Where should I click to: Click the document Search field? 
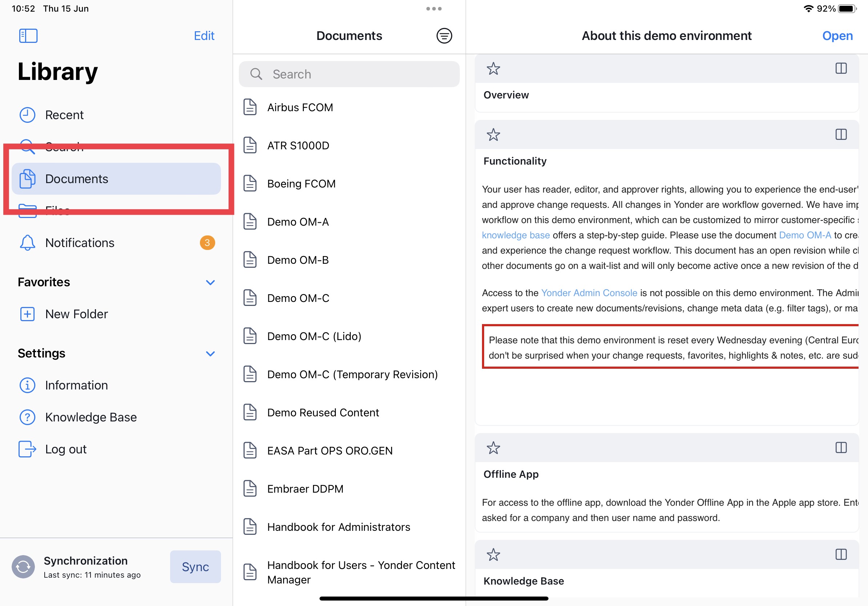[349, 74]
